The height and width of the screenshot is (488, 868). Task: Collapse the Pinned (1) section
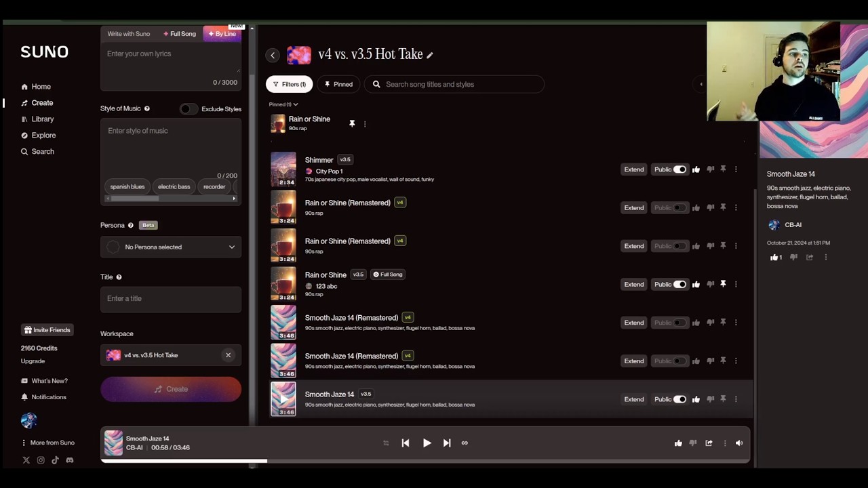click(x=283, y=104)
